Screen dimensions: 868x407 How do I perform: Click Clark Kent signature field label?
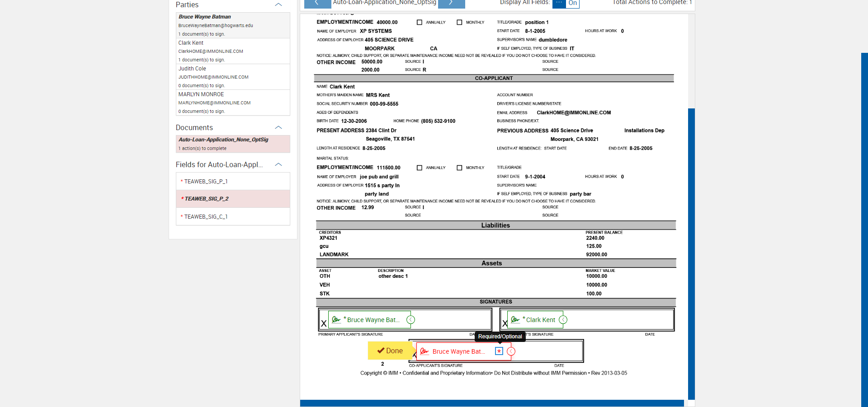541,320
